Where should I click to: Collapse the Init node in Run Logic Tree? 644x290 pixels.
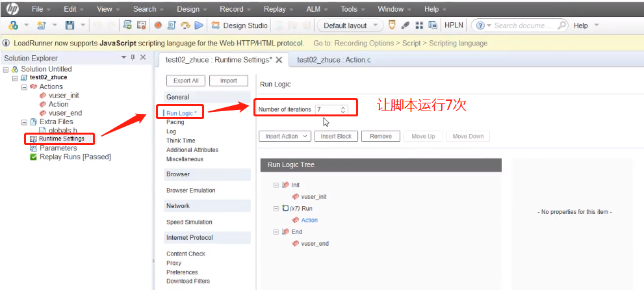(x=276, y=185)
